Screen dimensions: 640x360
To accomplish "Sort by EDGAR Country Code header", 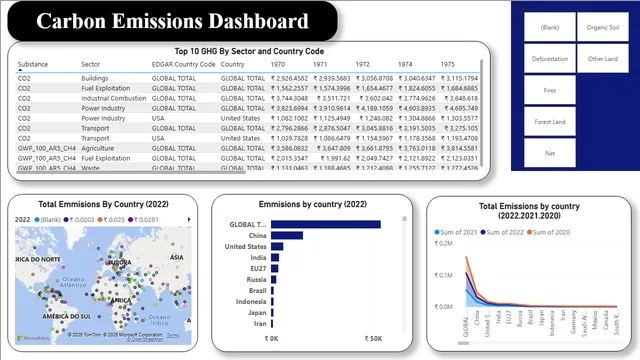I will pyautogui.click(x=183, y=64).
